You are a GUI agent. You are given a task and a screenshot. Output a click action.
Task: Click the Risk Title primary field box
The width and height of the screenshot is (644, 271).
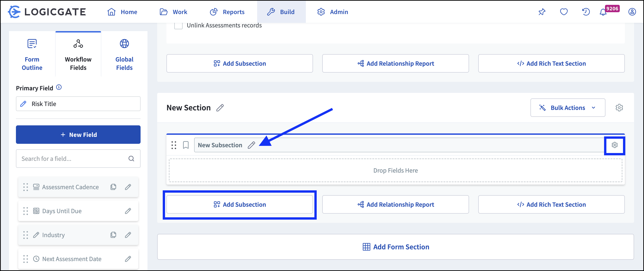click(78, 103)
